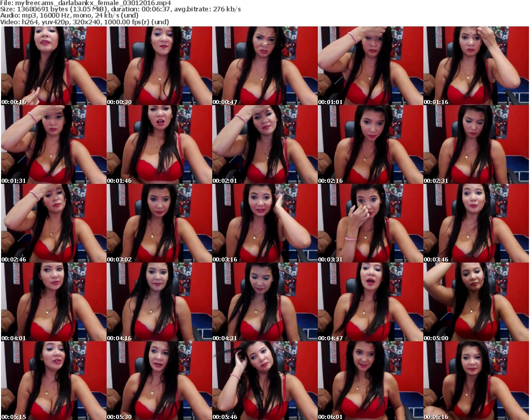
Task: Click the thumbnail timestamped 00:01:16
Action: click(476, 66)
